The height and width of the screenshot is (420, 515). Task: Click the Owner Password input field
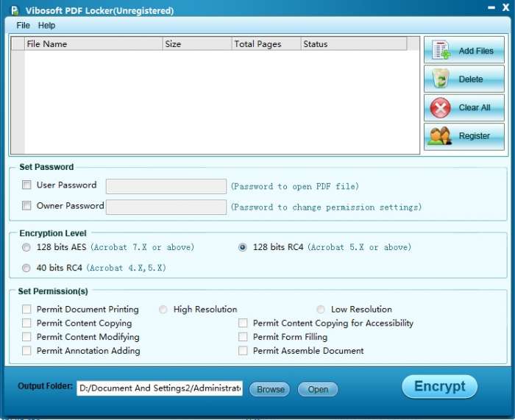166,207
